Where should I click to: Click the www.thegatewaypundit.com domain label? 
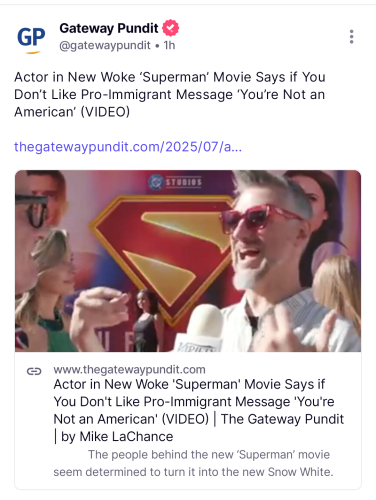tap(129, 370)
